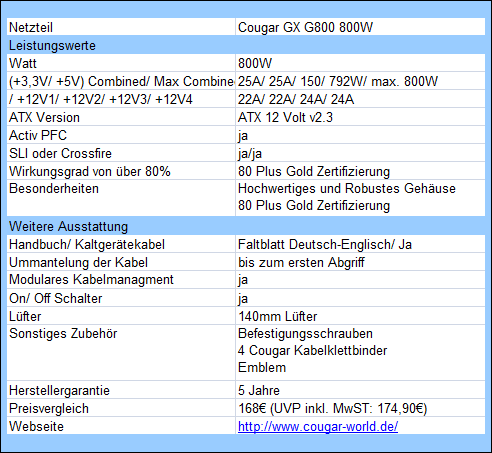Click the 'Herstellergarantie' label
Screen dimensions: 492x453
(x=59, y=390)
